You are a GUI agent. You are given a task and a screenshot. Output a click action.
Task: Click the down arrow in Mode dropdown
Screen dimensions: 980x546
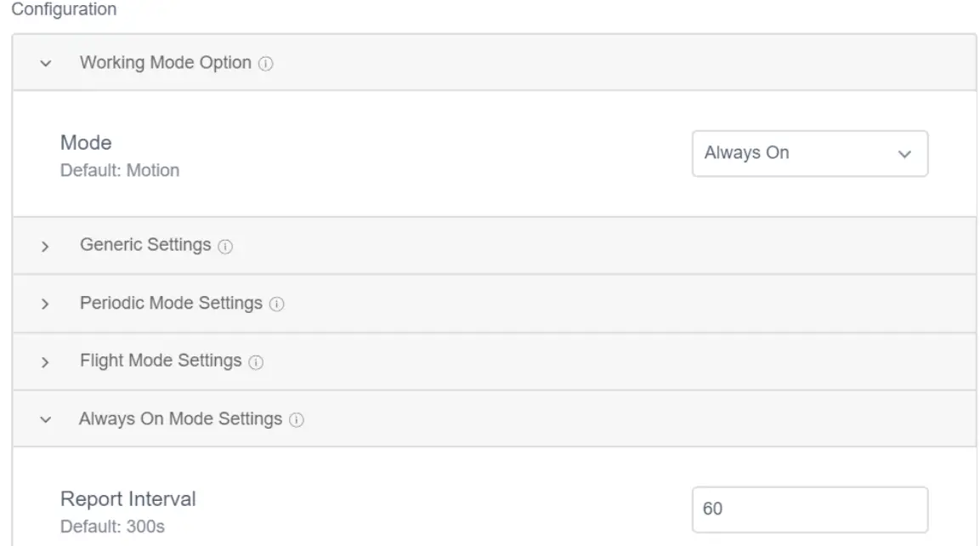(x=904, y=155)
